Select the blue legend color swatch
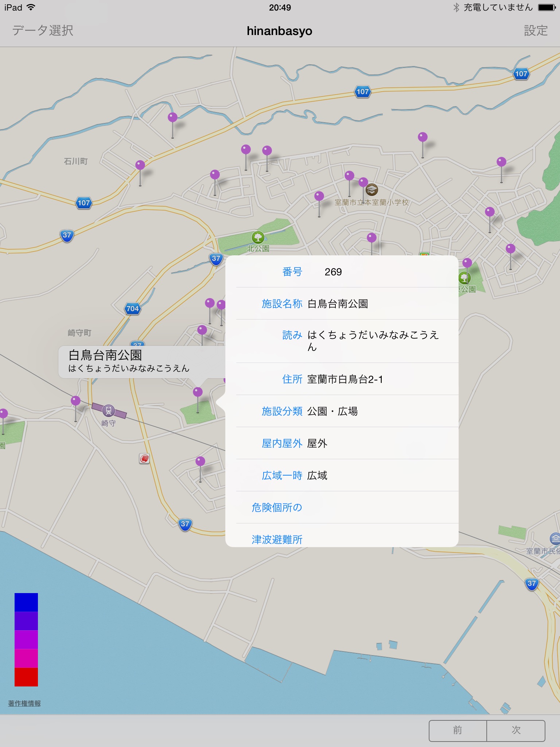 tap(26, 602)
